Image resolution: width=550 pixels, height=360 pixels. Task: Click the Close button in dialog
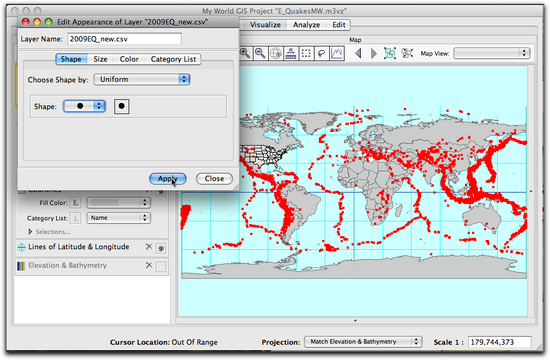(x=214, y=179)
